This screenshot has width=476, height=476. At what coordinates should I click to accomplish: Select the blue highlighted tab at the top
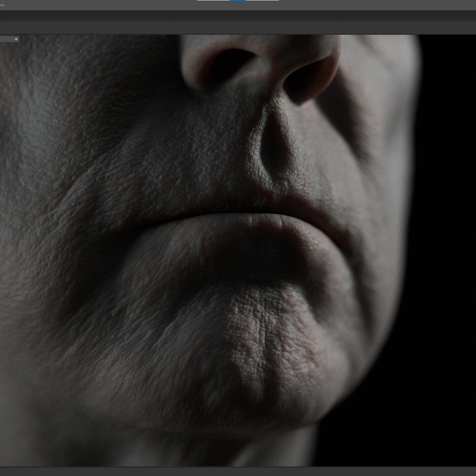(237, 1)
